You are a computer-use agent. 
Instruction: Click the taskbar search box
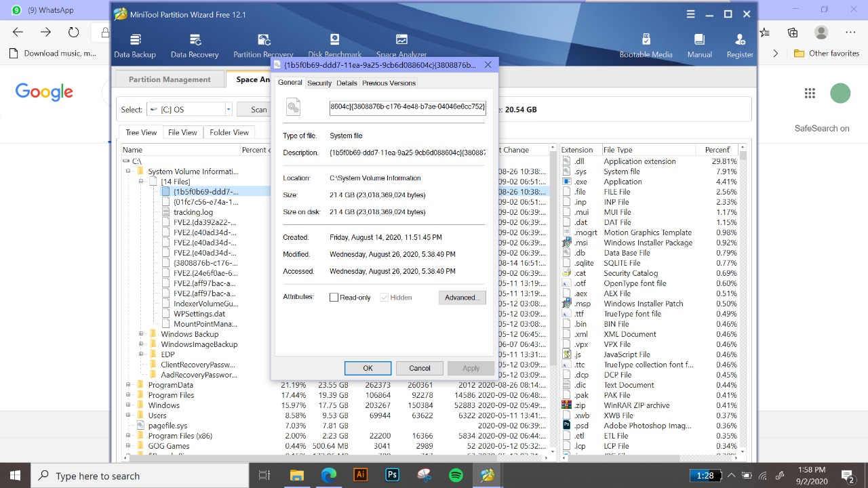coord(140,476)
